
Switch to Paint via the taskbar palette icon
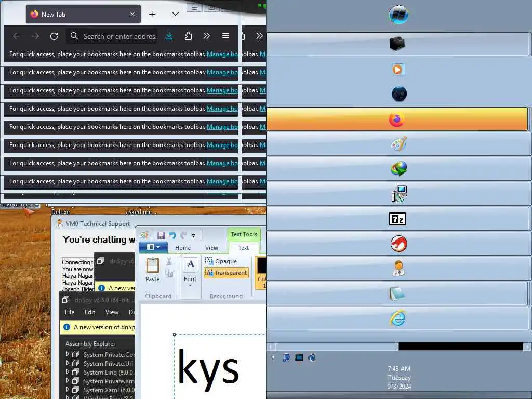click(398, 144)
